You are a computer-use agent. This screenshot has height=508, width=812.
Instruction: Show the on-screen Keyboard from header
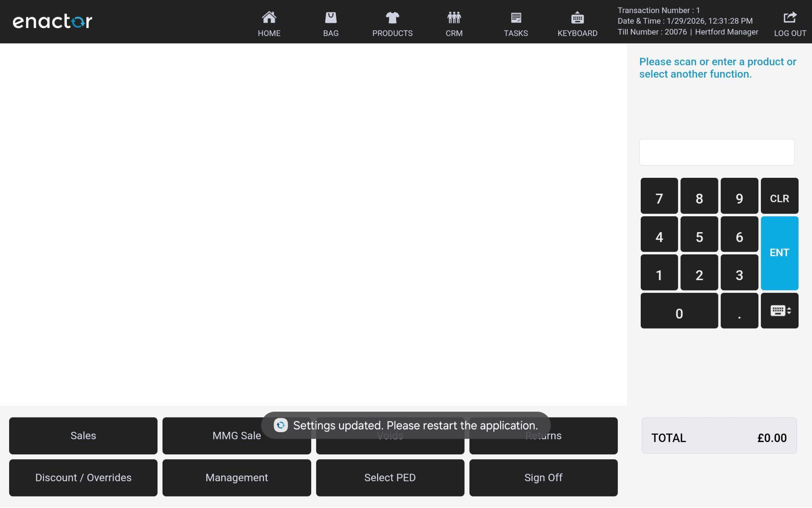point(577,18)
